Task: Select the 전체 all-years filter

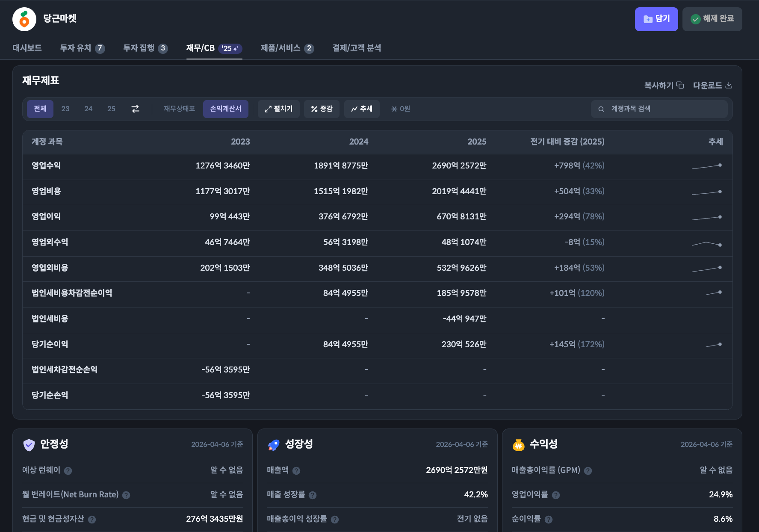Action: [40, 109]
